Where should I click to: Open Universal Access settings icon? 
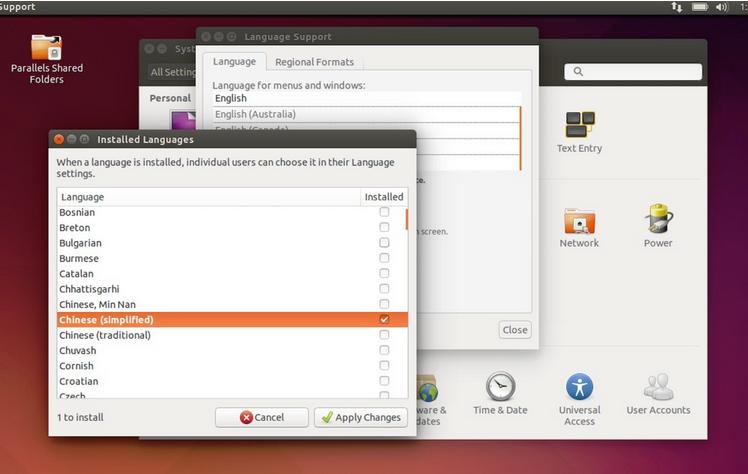click(x=579, y=399)
